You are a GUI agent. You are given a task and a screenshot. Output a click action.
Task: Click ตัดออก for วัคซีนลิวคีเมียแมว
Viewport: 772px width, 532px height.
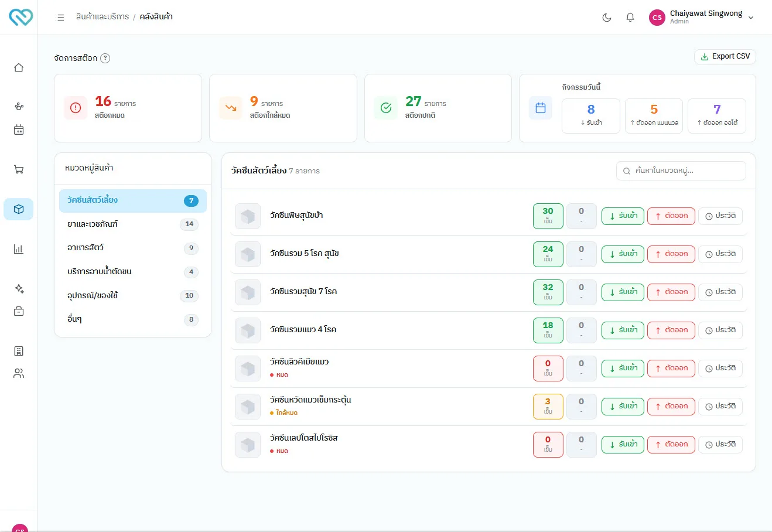pyautogui.click(x=671, y=368)
